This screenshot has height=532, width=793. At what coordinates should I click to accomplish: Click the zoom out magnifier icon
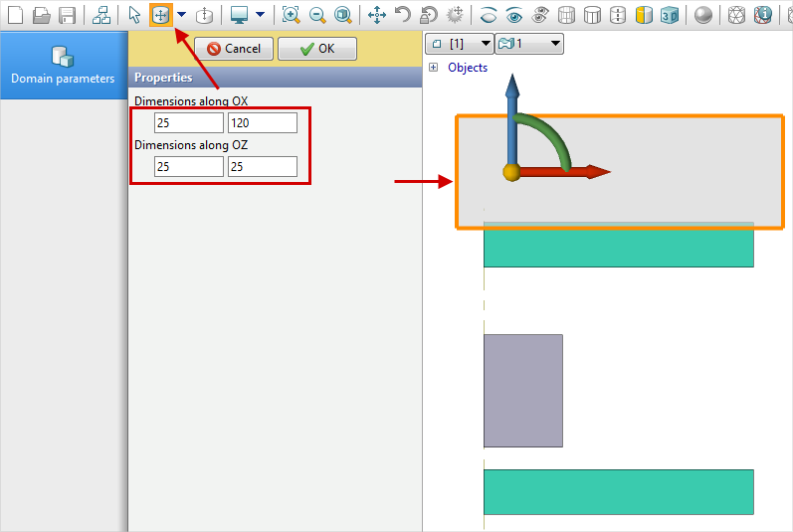(316, 15)
